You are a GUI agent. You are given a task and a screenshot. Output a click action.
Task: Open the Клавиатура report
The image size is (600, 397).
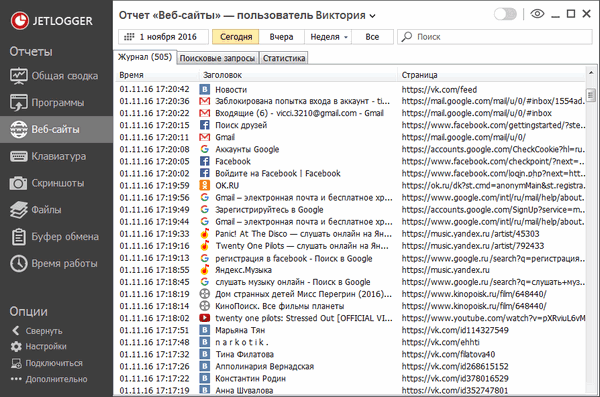coord(56,156)
